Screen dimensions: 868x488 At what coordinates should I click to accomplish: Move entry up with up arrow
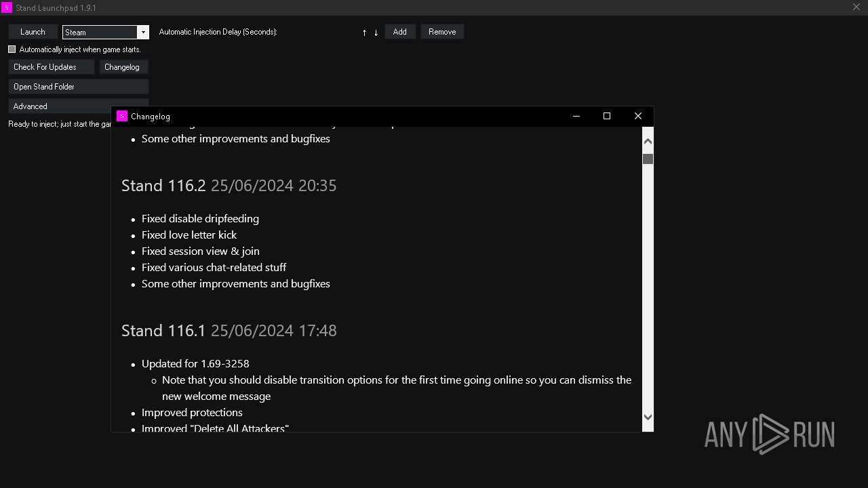tap(364, 33)
